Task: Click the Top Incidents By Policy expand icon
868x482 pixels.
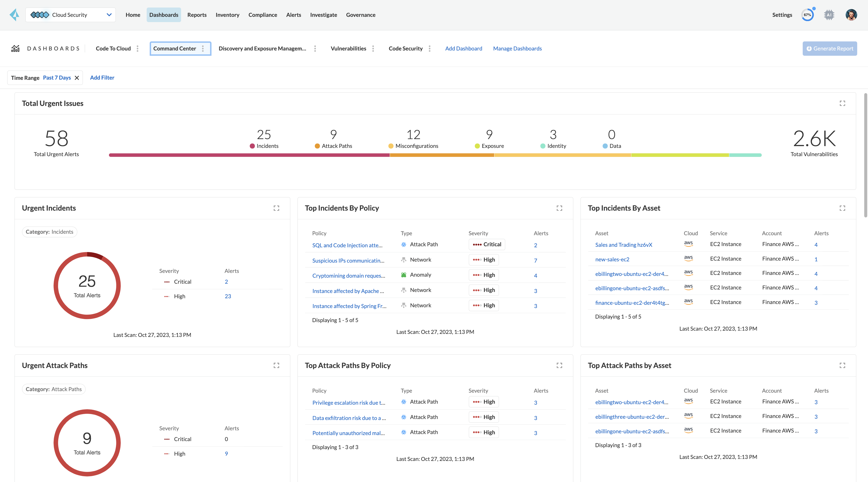Action: 559,208
